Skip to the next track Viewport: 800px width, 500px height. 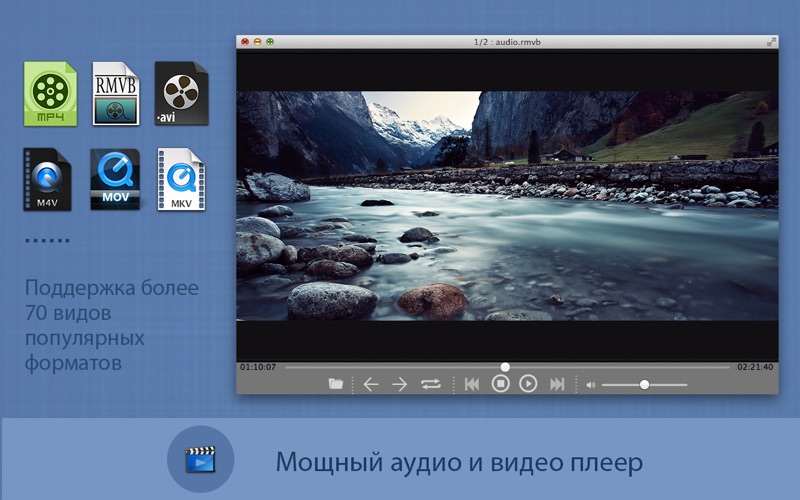pos(557,384)
